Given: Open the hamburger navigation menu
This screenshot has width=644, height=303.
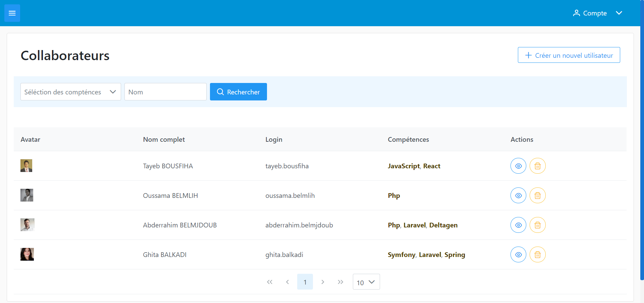Looking at the screenshot, I should pos(12,13).
